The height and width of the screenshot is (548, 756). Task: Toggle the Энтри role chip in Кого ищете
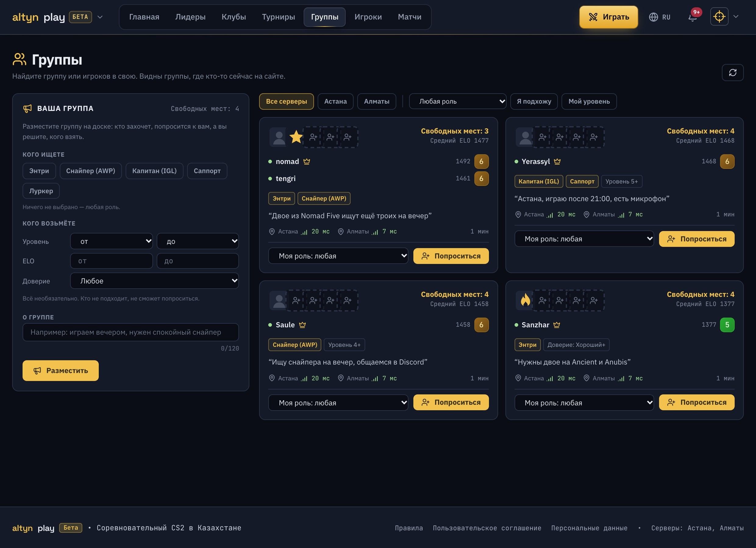pos(39,171)
